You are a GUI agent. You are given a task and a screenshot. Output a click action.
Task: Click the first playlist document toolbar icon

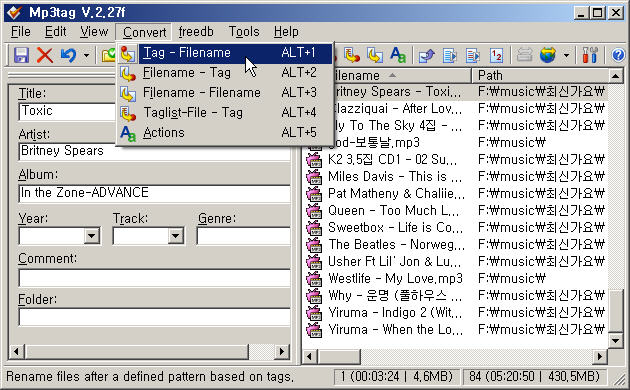click(x=450, y=55)
